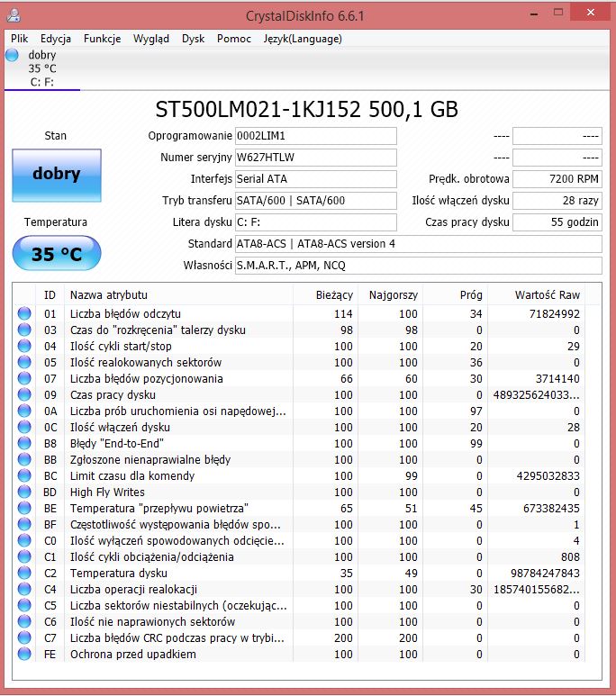Click the status icon for attribute BB

(x=24, y=459)
